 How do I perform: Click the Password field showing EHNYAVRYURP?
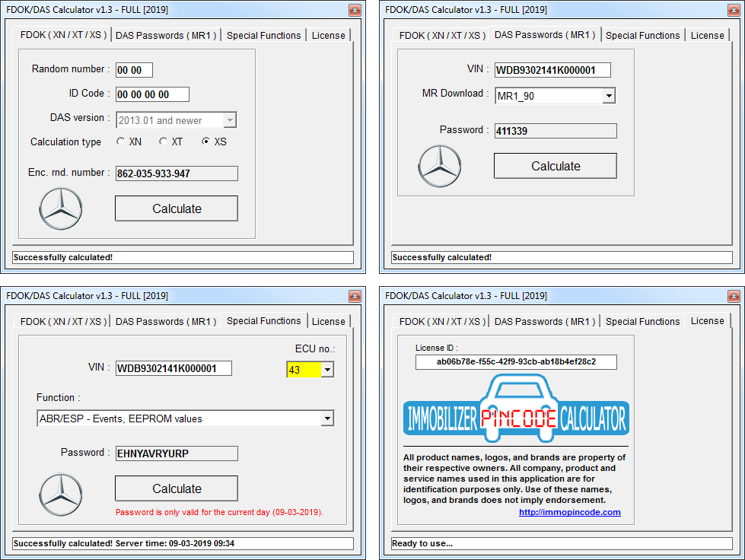pos(177,453)
